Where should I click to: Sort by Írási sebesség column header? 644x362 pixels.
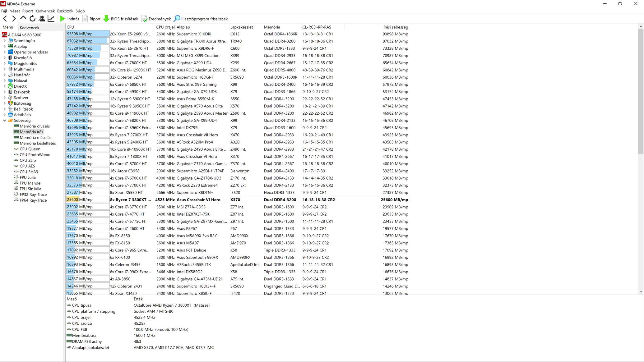coord(377,27)
